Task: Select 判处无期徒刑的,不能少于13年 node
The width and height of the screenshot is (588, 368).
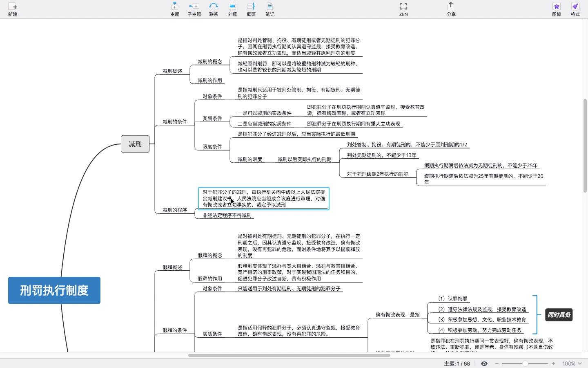Action: click(x=382, y=155)
